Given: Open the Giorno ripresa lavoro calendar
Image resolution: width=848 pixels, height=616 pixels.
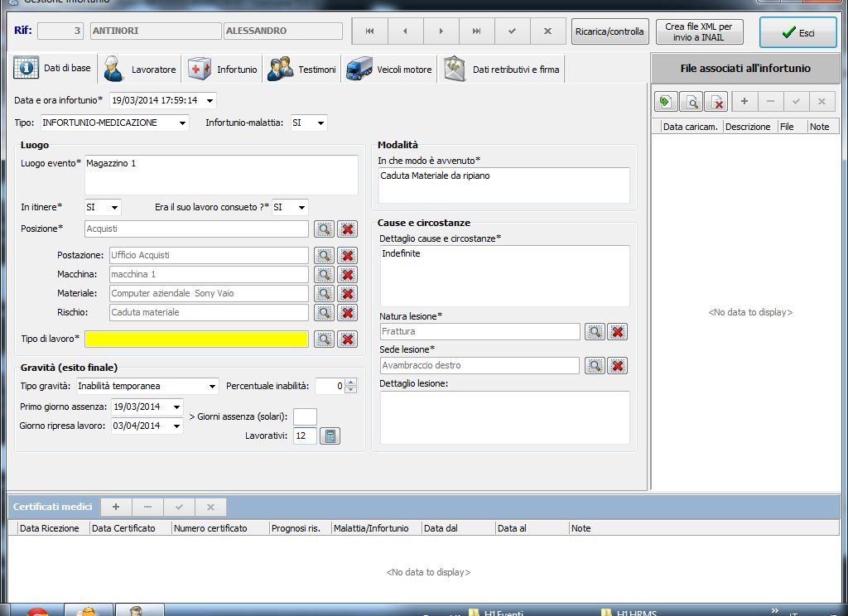Looking at the screenshot, I should coord(177,426).
